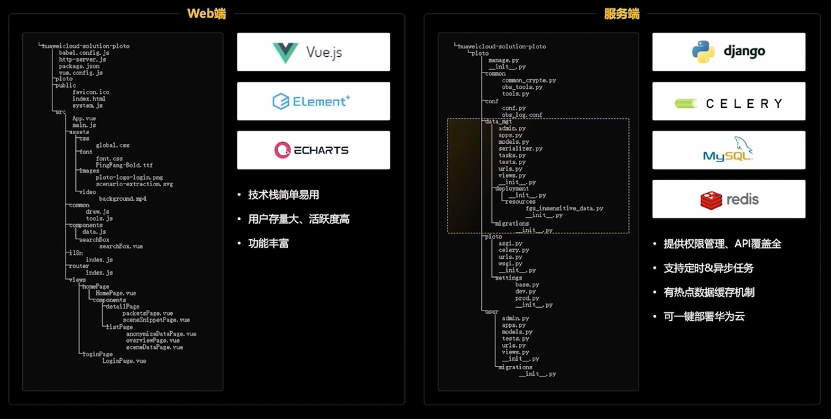Image resolution: width=832 pixels, height=420 pixels.
Task: Click http-server.js in the Web tree
Action: coord(82,59)
